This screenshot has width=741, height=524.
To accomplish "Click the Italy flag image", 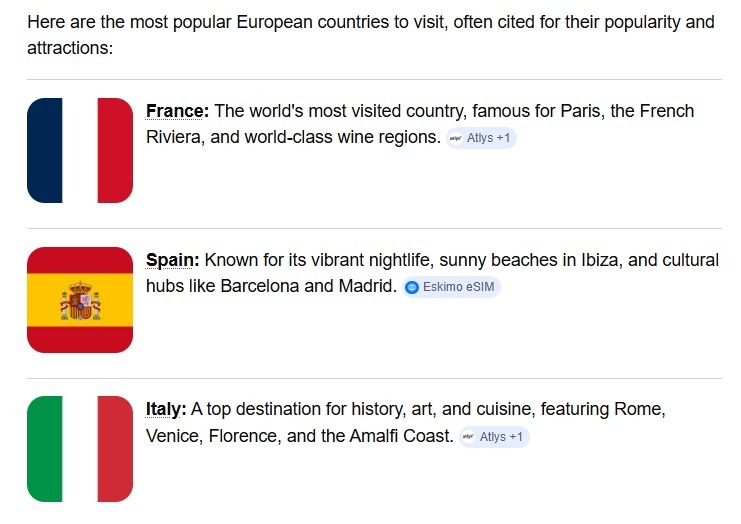I will (80, 448).
